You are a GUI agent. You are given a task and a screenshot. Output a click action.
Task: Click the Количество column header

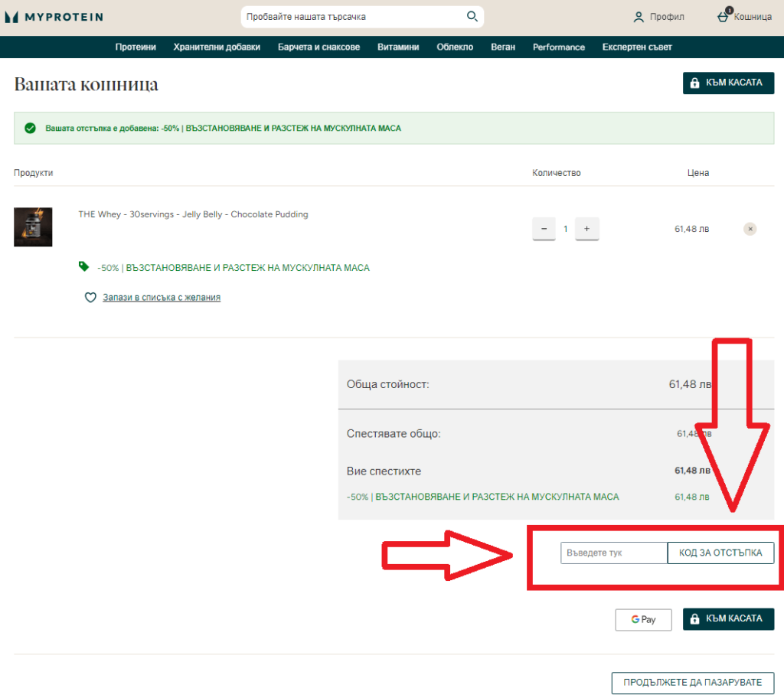(557, 173)
